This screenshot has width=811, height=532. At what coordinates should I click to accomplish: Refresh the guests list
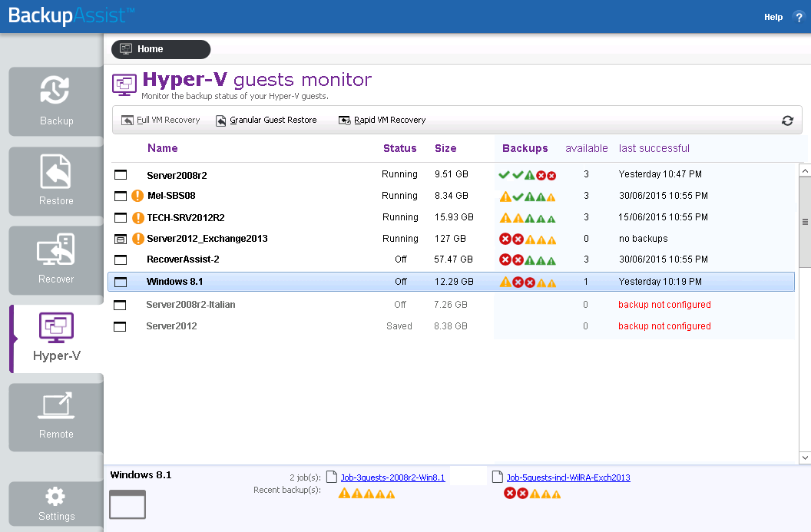(x=787, y=121)
